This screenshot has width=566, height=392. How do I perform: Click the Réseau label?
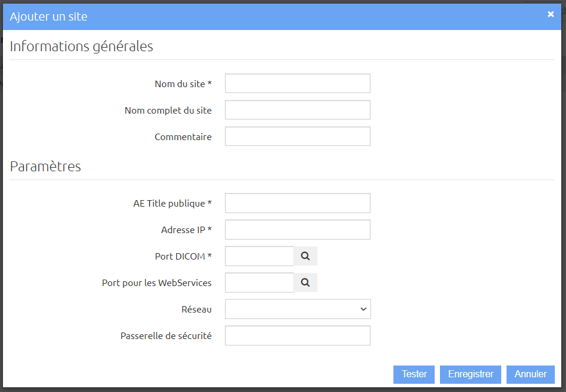pos(196,310)
